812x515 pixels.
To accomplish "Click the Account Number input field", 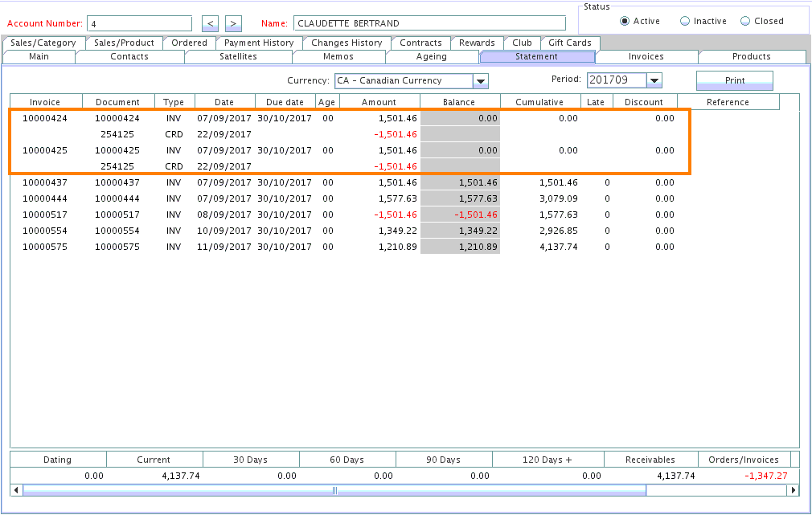I will click(x=138, y=23).
